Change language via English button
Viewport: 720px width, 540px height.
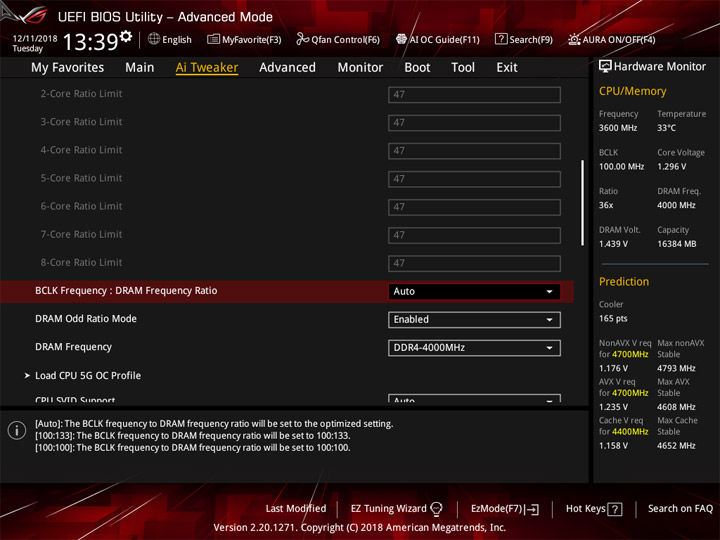tap(170, 39)
